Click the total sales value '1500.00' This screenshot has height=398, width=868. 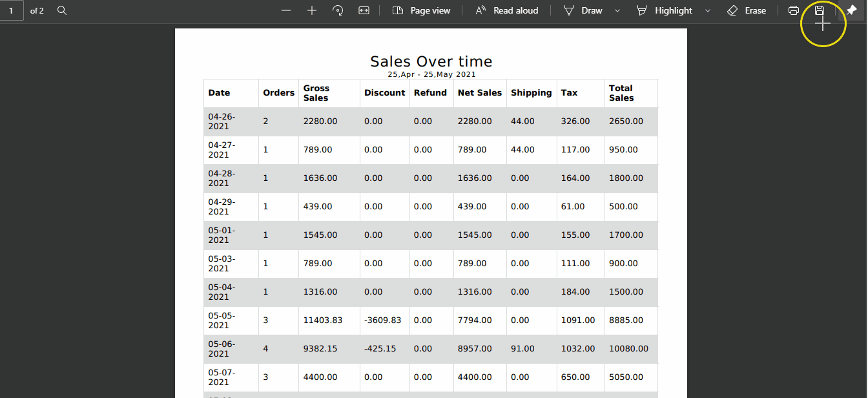pos(626,292)
